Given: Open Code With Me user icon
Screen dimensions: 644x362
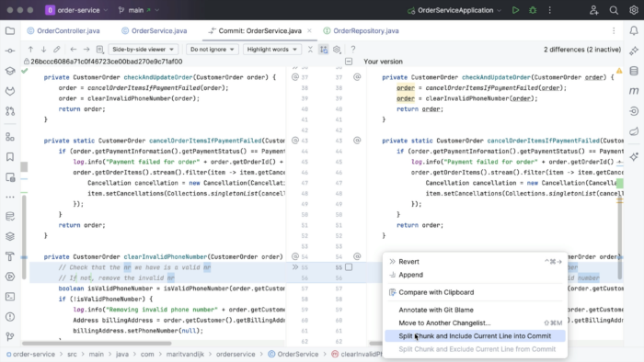Looking at the screenshot, I should (594, 10).
